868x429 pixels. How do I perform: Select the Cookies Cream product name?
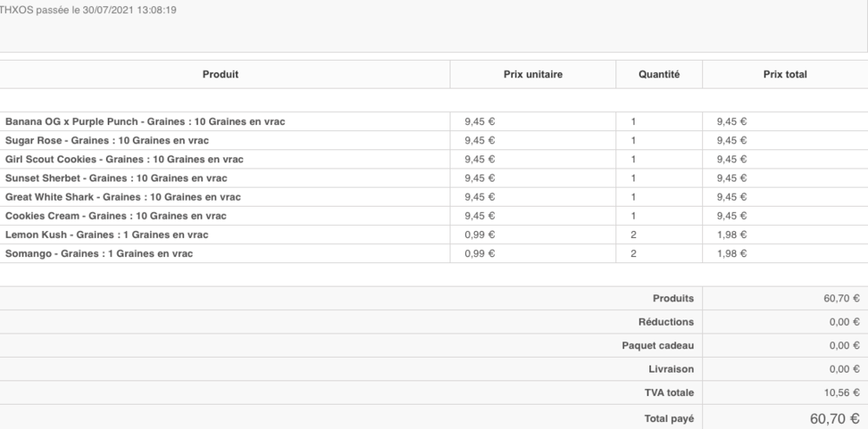(115, 216)
